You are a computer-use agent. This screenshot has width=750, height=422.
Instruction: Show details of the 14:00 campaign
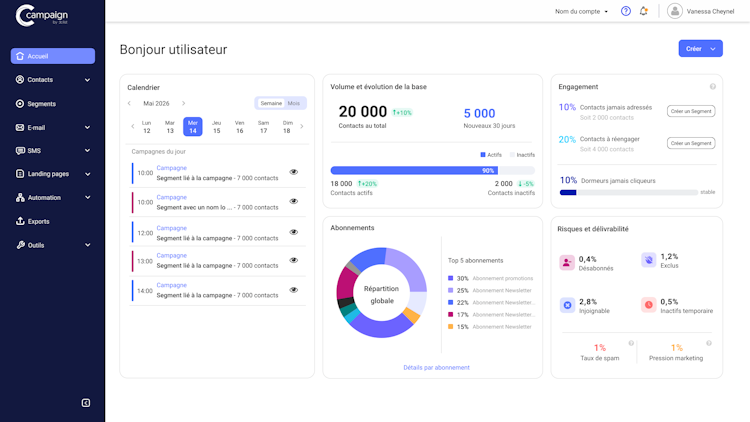[x=294, y=290]
